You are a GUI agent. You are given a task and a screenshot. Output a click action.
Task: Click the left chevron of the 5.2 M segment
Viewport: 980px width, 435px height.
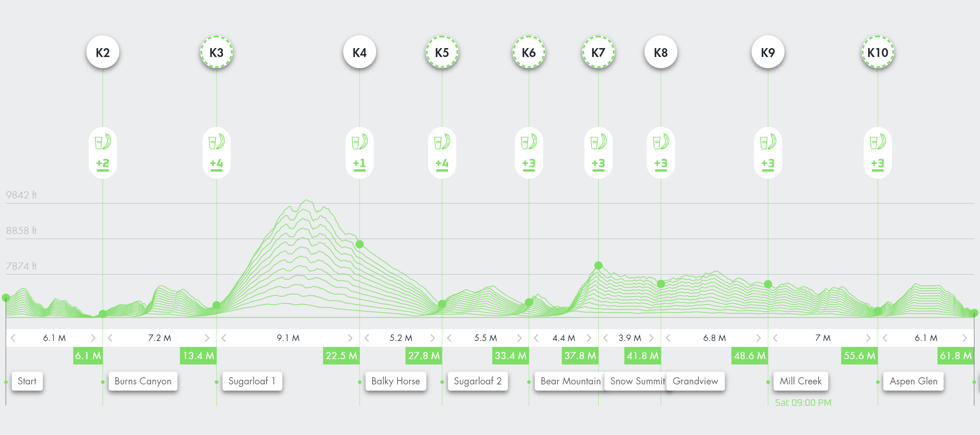click(x=367, y=338)
